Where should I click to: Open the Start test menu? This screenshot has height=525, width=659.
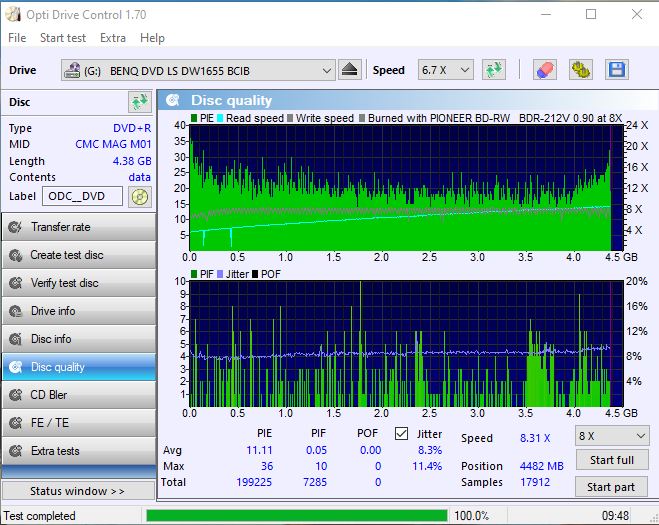63,38
